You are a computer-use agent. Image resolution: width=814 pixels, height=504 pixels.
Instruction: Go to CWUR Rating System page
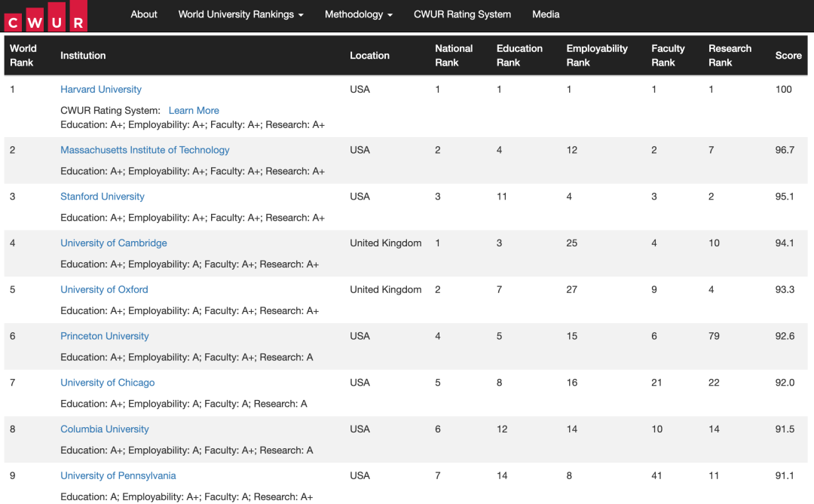coord(462,14)
